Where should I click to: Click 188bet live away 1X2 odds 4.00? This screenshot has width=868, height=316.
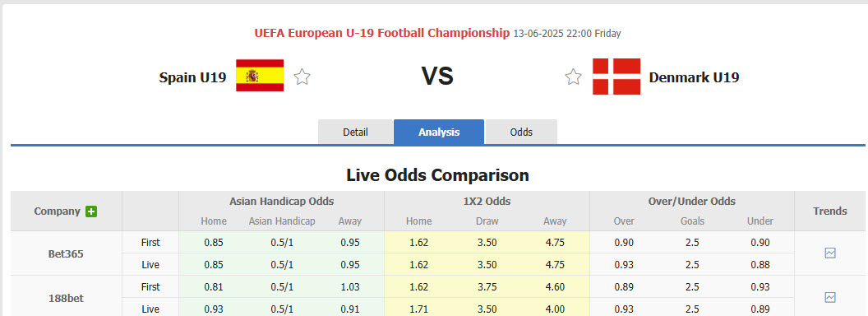point(555,309)
